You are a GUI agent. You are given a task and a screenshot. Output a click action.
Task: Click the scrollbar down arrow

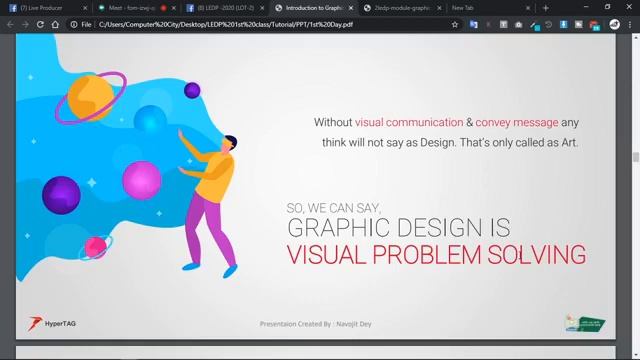(636, 356)
